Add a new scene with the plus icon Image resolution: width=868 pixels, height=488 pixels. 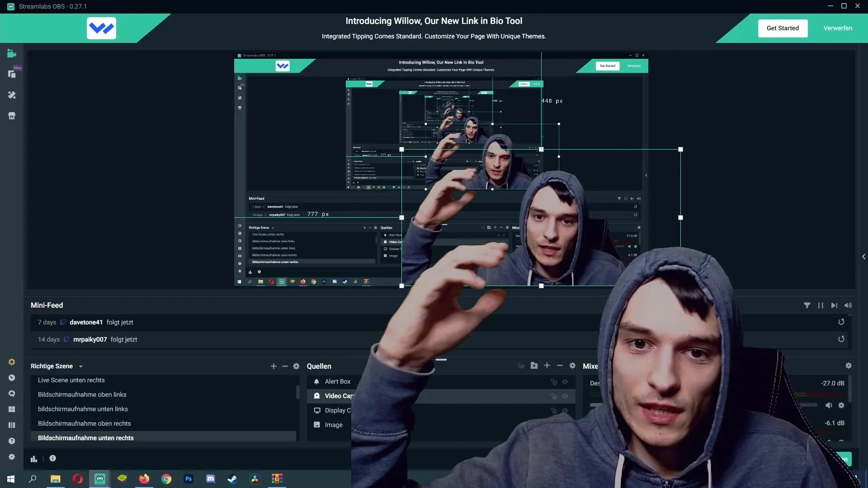[274, 366]
